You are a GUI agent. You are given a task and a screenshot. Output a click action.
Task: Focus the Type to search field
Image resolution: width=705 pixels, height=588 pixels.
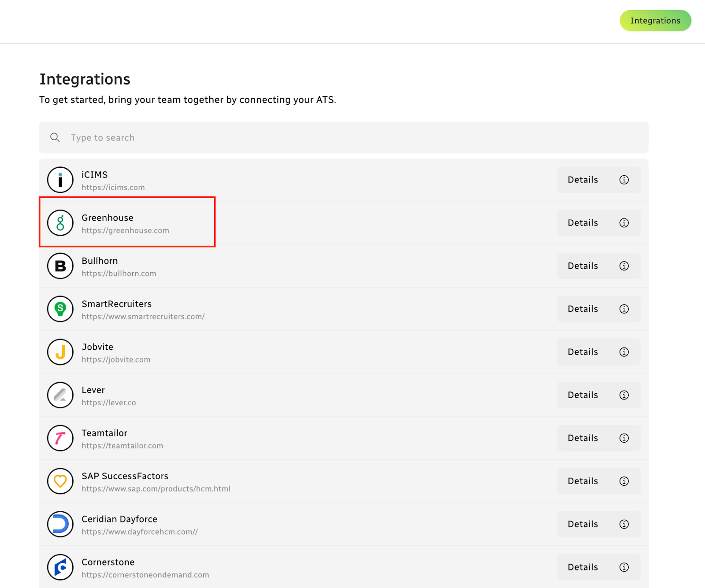[344, 137]
